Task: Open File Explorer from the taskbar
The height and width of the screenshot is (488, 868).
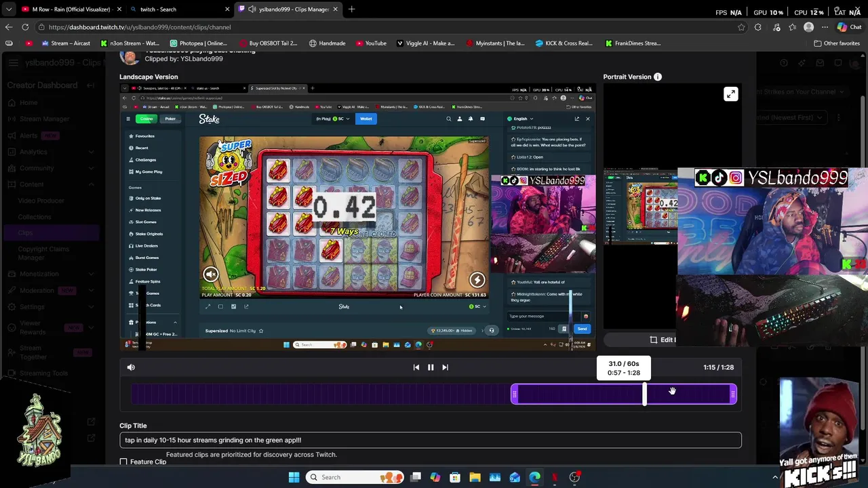Action: point(475,477)
